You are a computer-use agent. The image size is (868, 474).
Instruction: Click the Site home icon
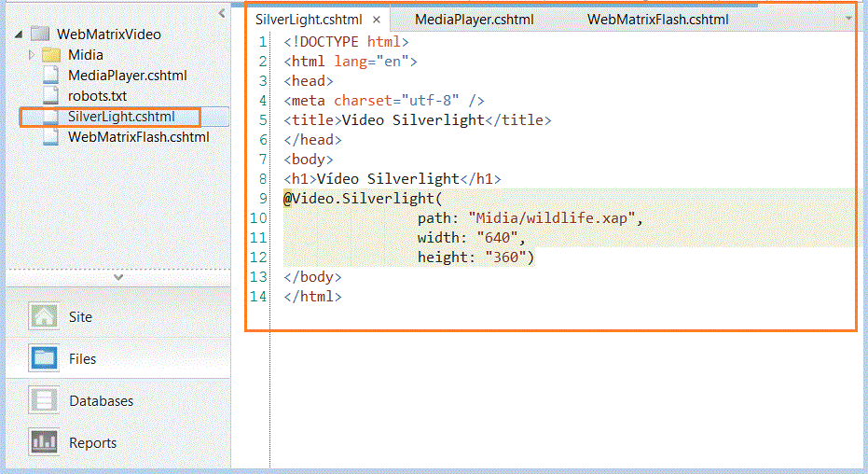coord(44,316)
